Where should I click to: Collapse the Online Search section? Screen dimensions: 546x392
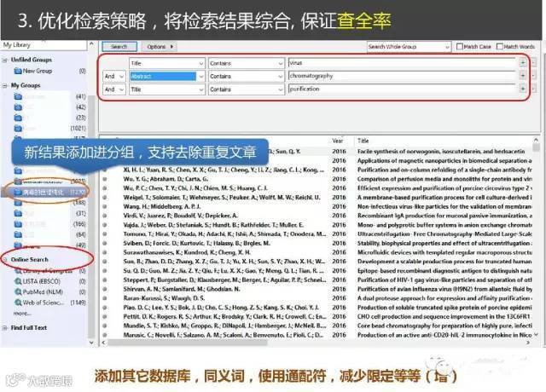[x=5, y=259]
